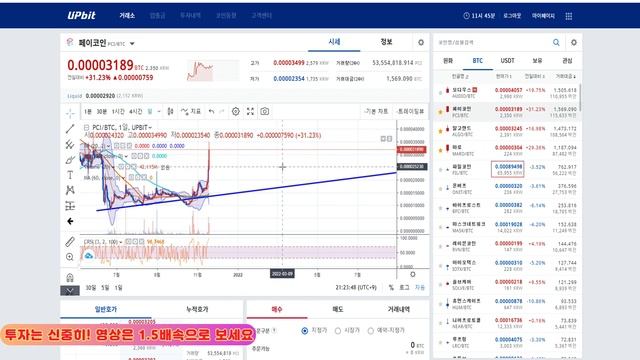Switch to the 매도 sell tab
This screenshot has width=640, height=360.
click(x=338, y=309)
